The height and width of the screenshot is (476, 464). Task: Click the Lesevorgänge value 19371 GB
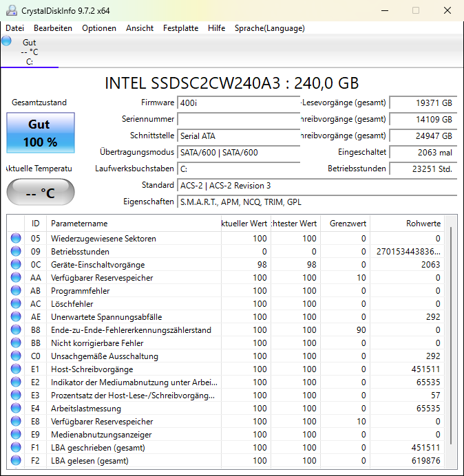click(423, 103)
